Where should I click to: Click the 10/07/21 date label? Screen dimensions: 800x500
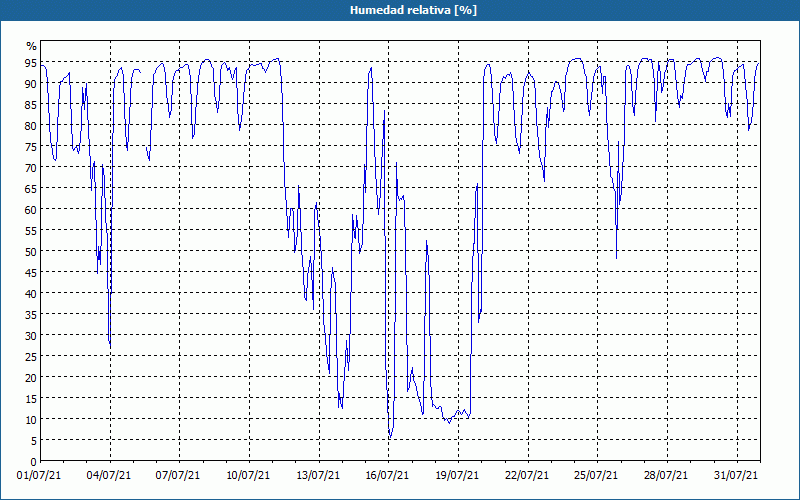coord(248,475)
